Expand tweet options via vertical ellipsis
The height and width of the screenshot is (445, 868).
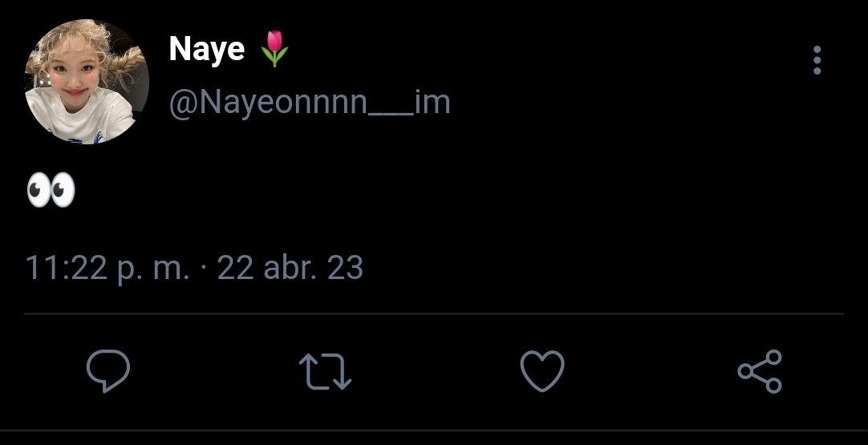(817, 60)
